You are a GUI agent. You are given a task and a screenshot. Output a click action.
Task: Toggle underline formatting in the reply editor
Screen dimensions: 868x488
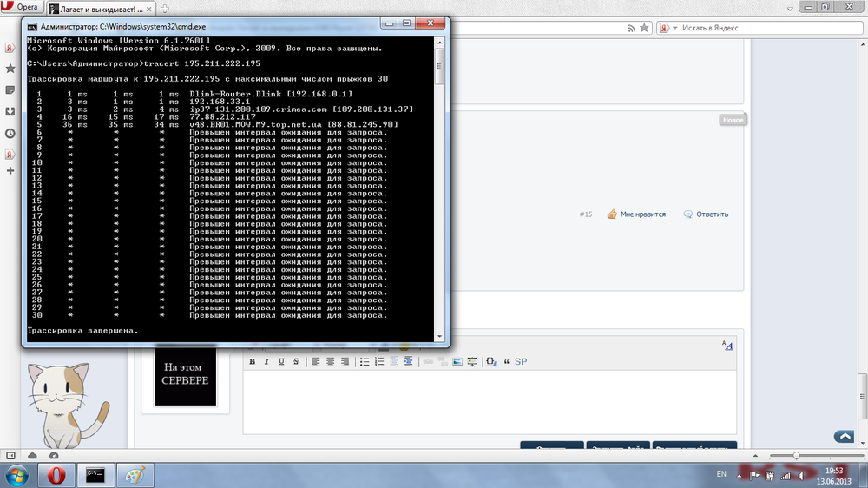pyautogui.click(x=281, y=361)
